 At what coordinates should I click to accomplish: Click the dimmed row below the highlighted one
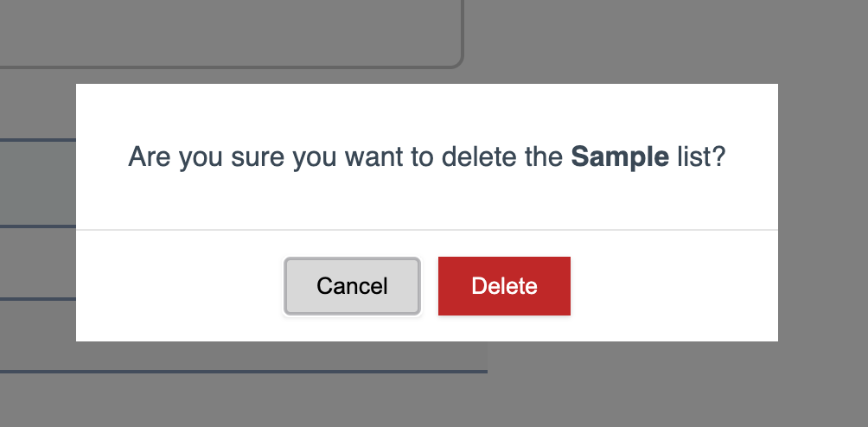click(x=38, y=263)
